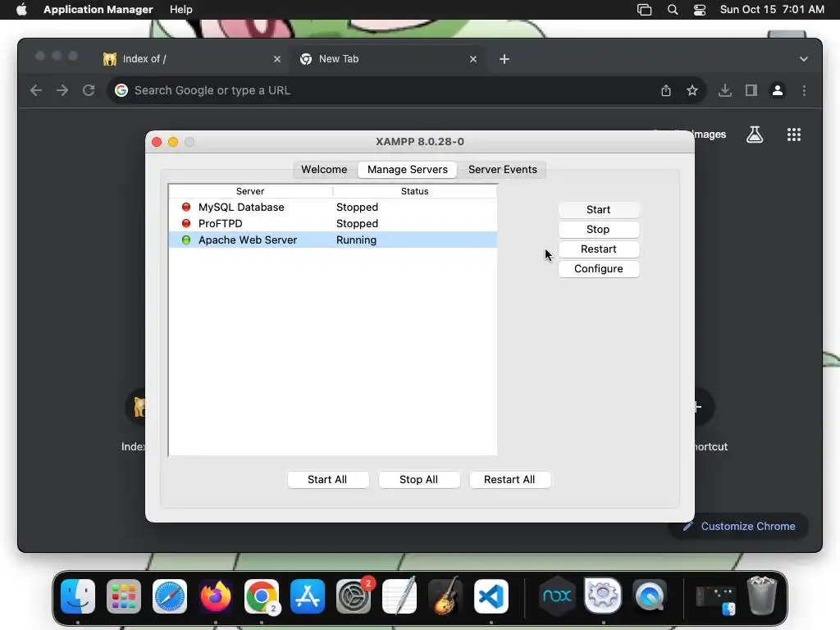Screen dimensions: 840x630
Task: Click the Start button for selected server
Action: 598,209
